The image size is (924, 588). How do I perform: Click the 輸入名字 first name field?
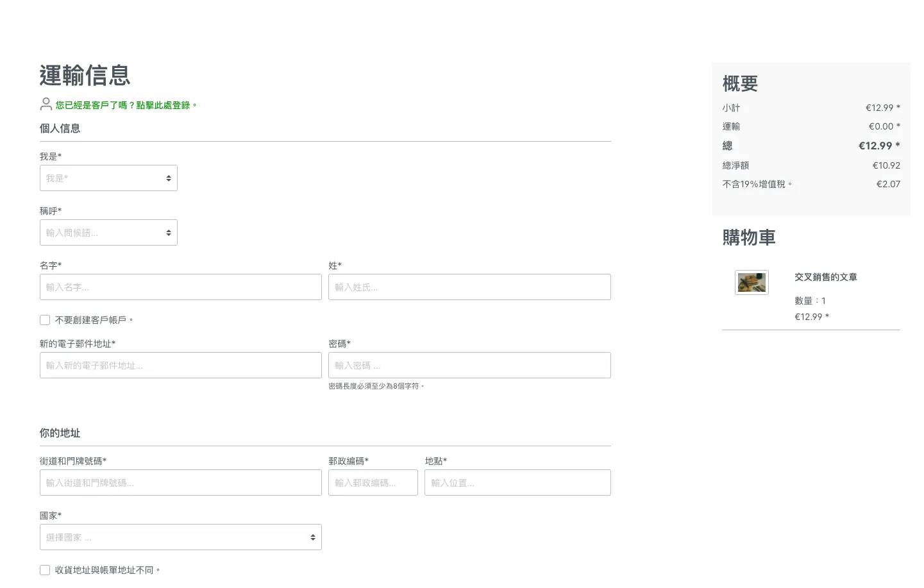pyautogui.click(x=180, y=287)
